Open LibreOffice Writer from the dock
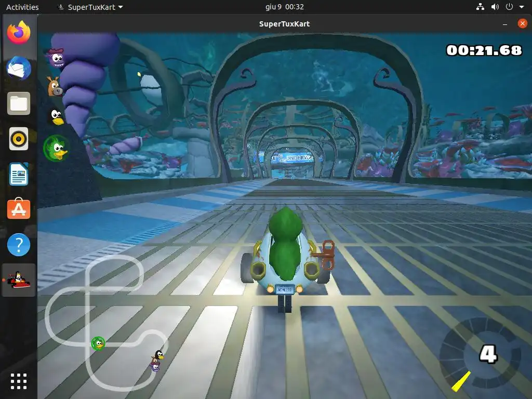The image size is (532, 399). [19, 174]
